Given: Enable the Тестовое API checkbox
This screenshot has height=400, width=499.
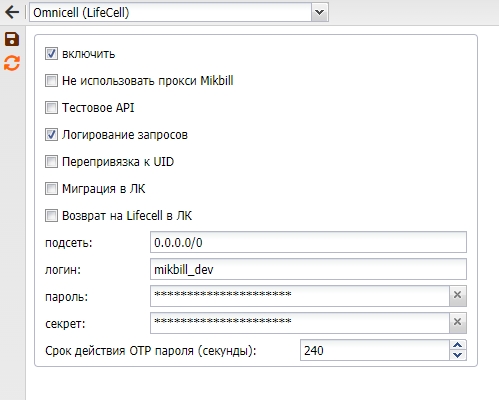Looking at the screenshot, I should (51, 108).
